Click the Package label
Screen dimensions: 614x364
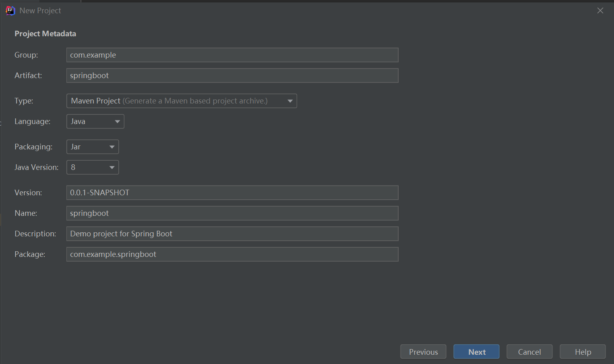pyautogui.click(x=30, y=254)
